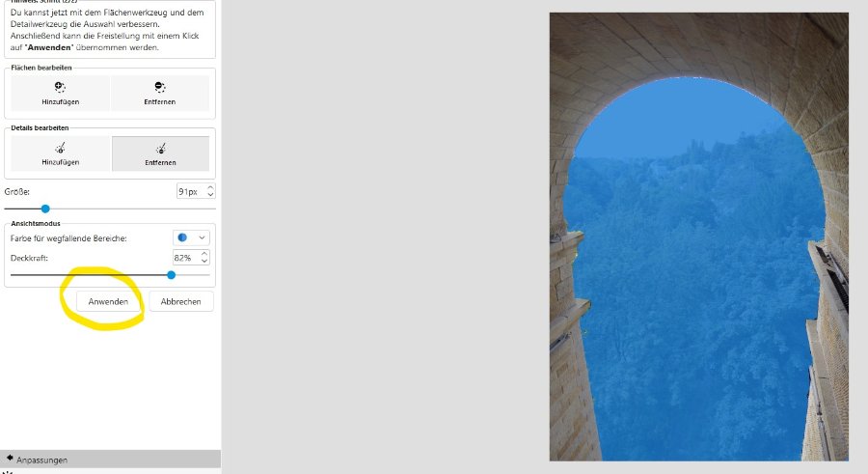Image resolution: width=868 pixels, height=474 pixels.
Task: Increase the Größe value with up arrow
Action: [210, 188]
